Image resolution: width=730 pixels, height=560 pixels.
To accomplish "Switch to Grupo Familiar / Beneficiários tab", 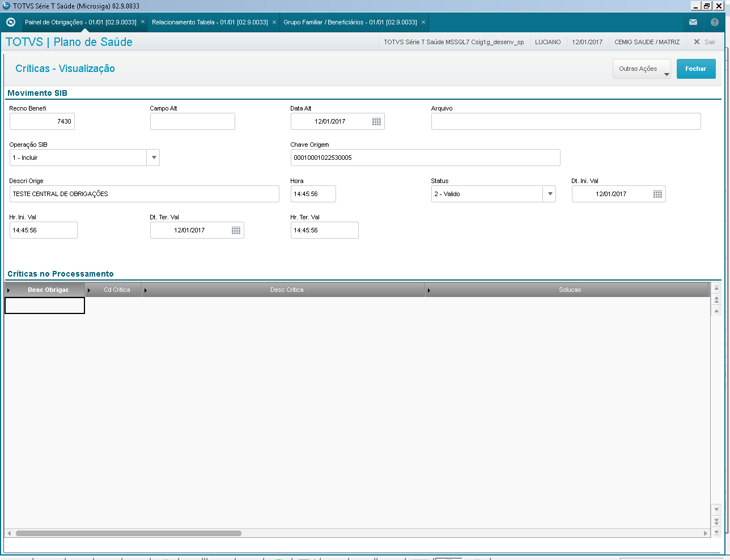I will (350, 22).
